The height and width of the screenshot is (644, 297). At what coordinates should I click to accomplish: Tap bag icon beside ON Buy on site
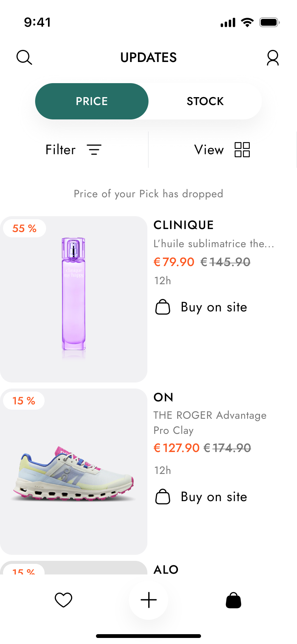tap(163, 497)
